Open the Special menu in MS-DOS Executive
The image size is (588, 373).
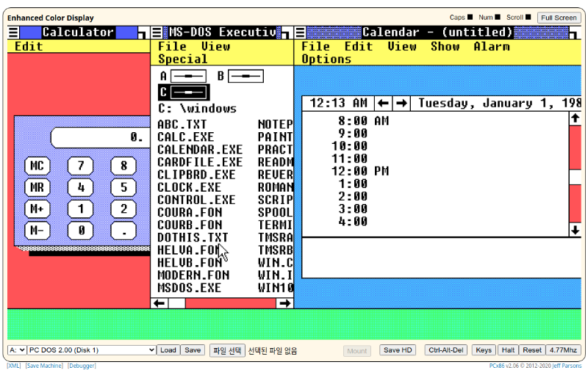pyautogui.click(x=183, y=59)
